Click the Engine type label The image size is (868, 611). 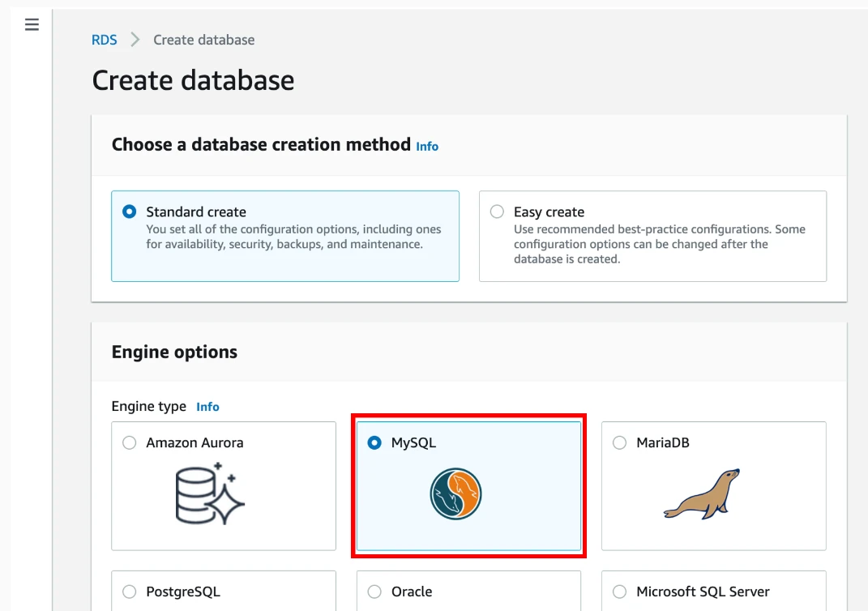[148, 407]
